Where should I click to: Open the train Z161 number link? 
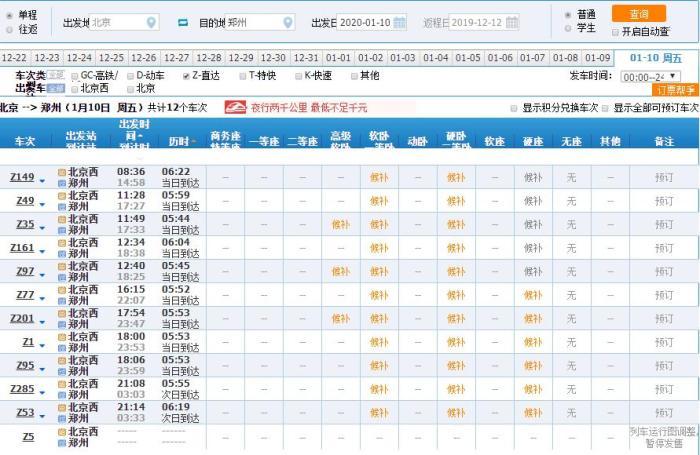(22, 247)
